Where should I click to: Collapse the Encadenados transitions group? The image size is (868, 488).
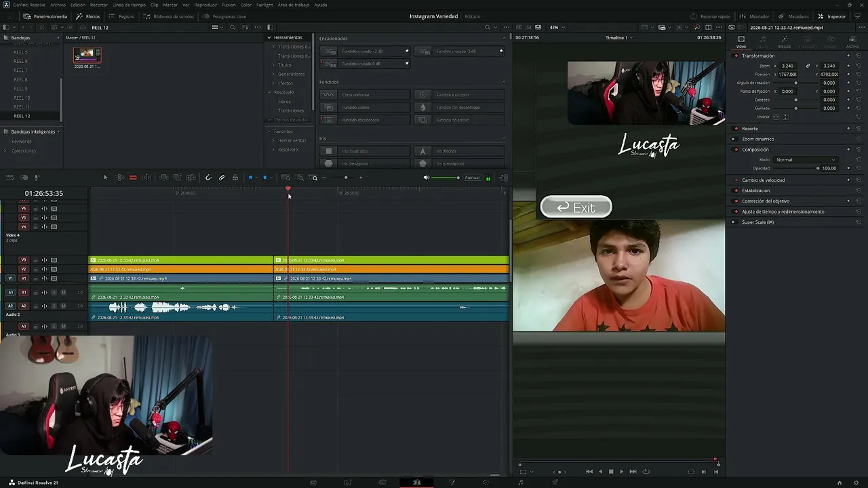coord(504,38)
